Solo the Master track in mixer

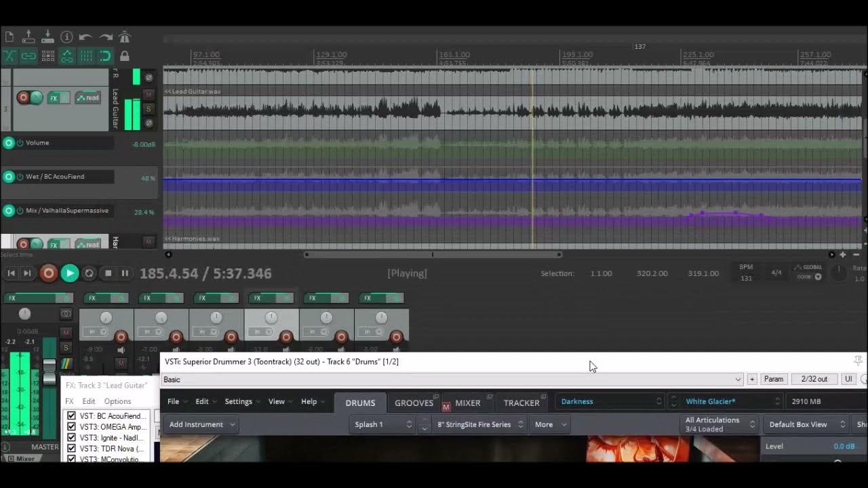click(66, 348)
